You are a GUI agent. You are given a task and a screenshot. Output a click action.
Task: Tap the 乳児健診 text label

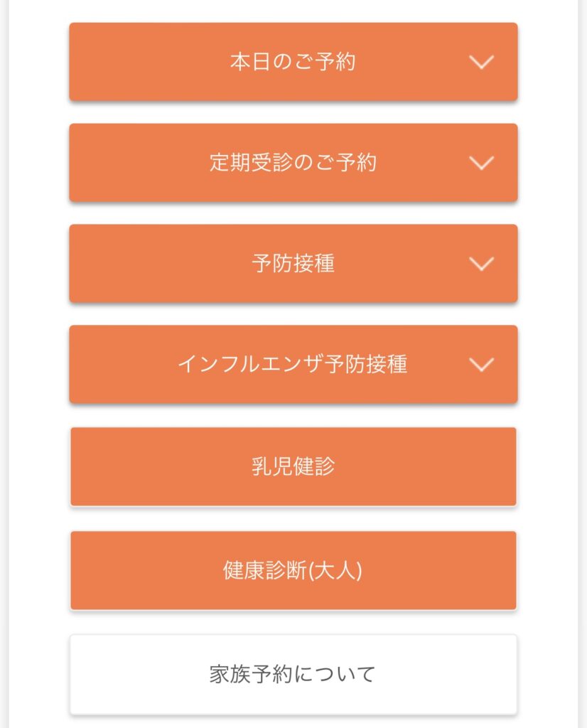(293, 467)
